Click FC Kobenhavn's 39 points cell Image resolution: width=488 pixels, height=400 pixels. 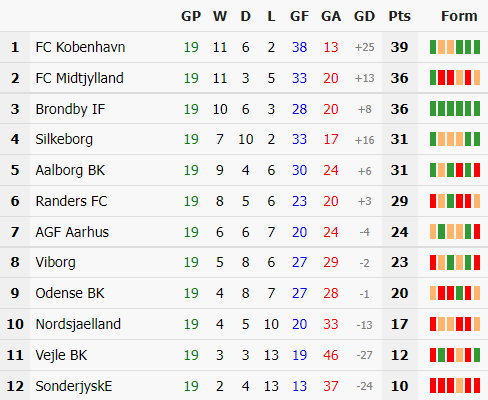pos(399,47)
